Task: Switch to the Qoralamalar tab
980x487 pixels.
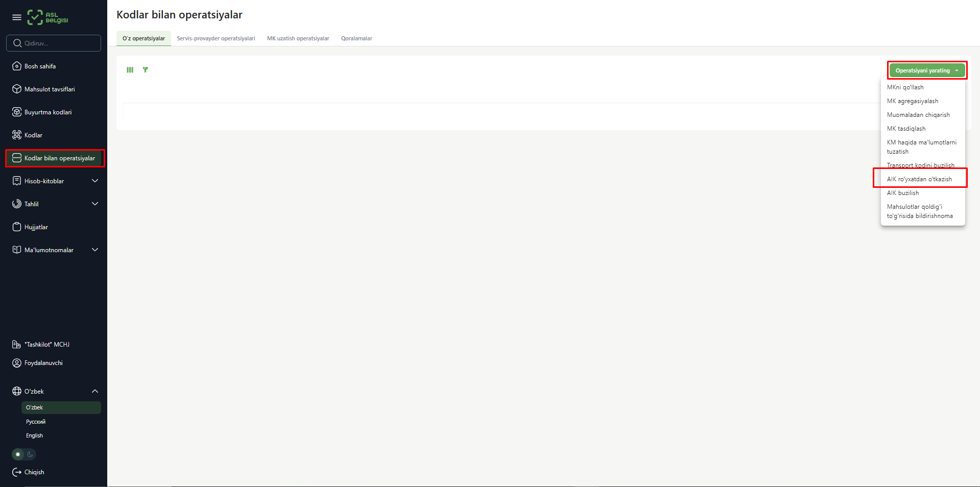Action: (356, 38)
